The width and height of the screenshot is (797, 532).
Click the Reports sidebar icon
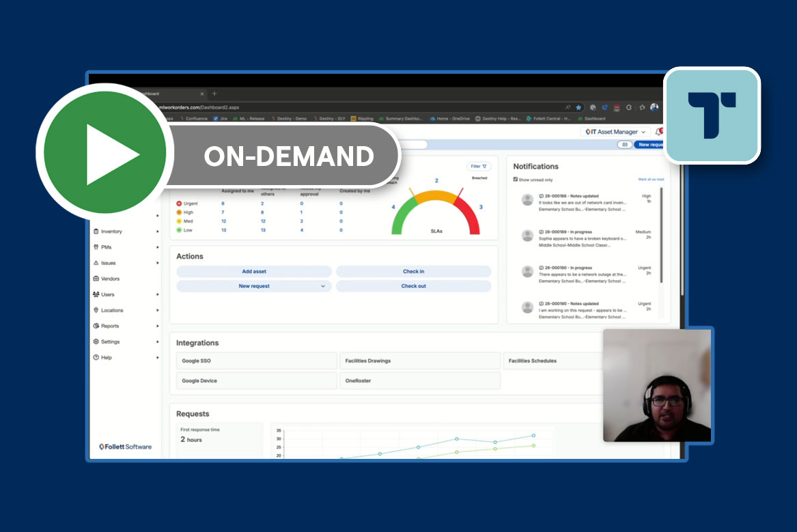click(96, 326)
